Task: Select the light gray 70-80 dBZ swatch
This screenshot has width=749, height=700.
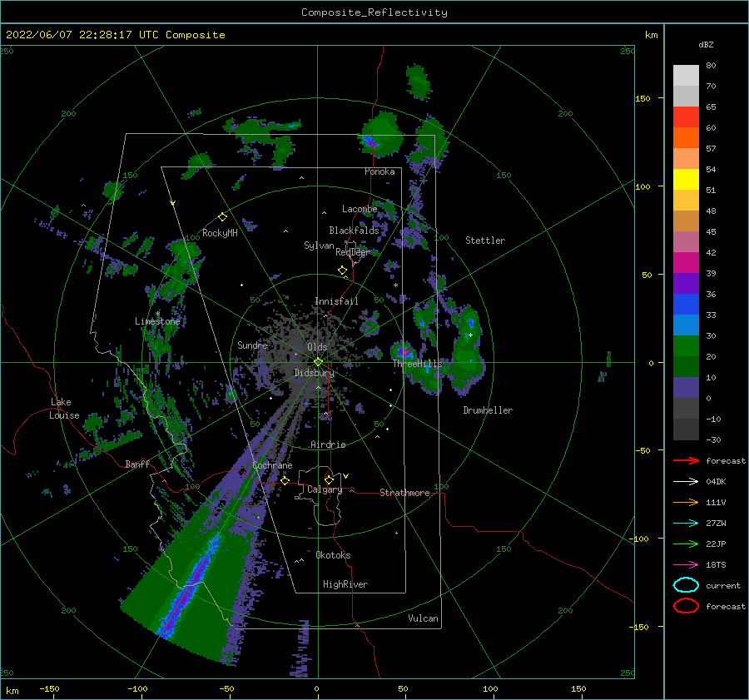Action: pos(686,76)
